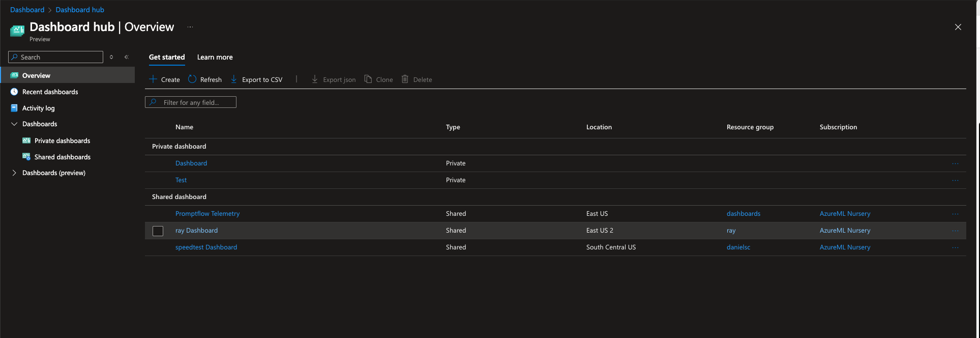
Task: Collapse the sidebar menu with double chevron
Action: pyautogui.click(x=127, y=57)
